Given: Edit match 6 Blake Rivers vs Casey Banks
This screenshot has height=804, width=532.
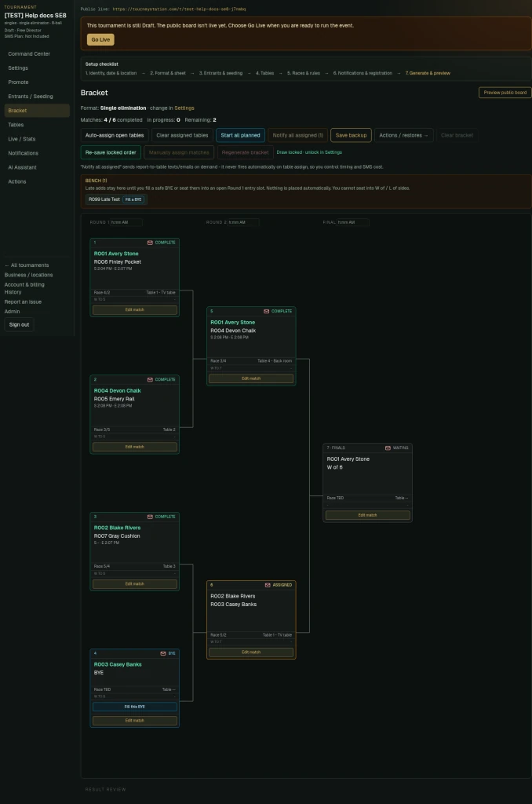Looking at the screenshot, I should (x=251, y=652).
